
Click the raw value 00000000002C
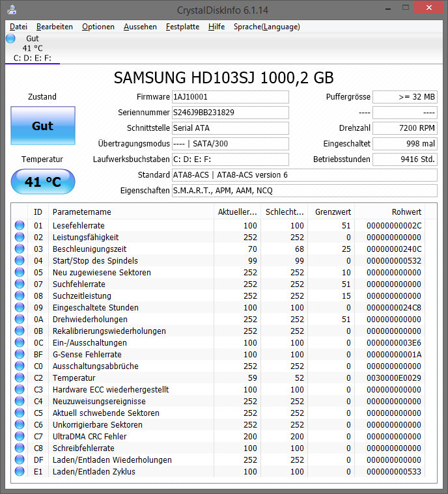click(394, 226)
